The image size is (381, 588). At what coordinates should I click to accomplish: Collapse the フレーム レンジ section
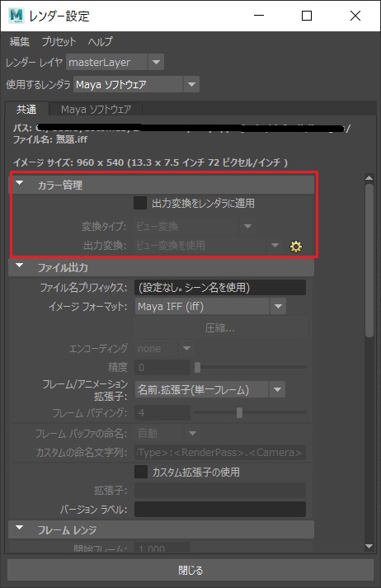(x=20, y=529)
